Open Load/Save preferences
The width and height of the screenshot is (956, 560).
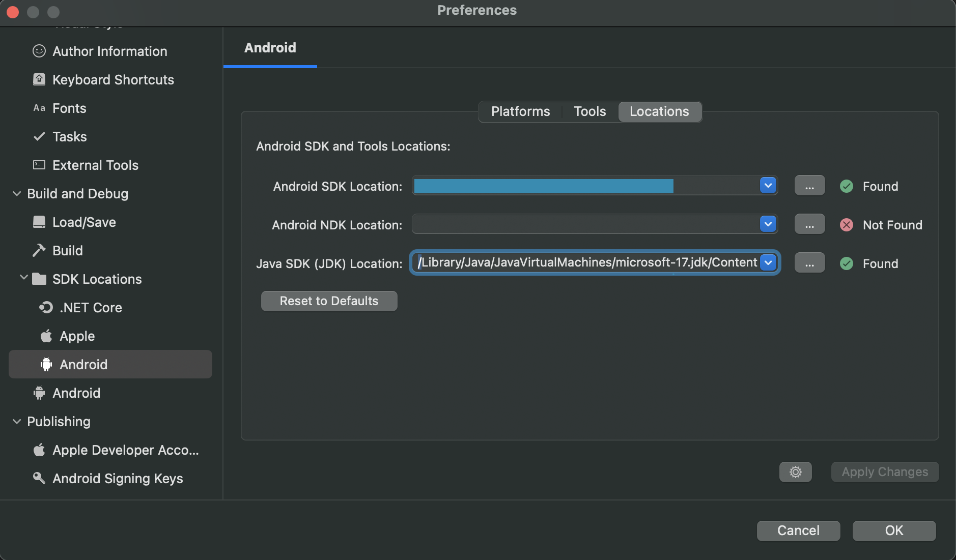84,222
